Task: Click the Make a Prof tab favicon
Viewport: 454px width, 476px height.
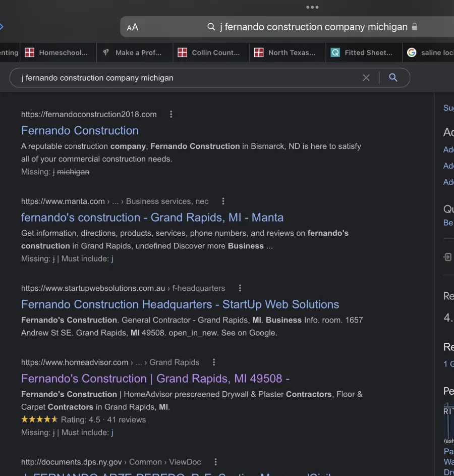Action: point(106,52)
